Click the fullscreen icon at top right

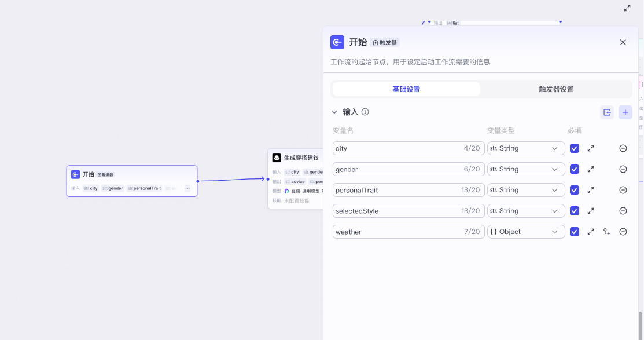click(x=627, y=8)
